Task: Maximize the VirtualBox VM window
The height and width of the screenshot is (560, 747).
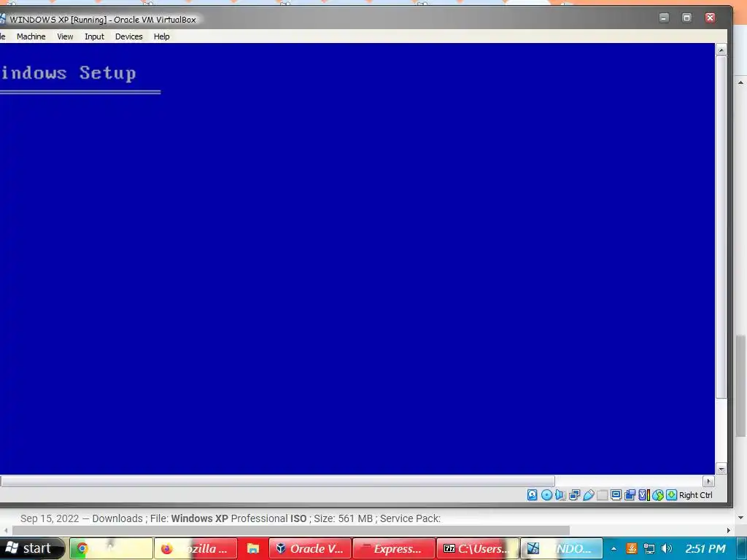Action: 686,17
